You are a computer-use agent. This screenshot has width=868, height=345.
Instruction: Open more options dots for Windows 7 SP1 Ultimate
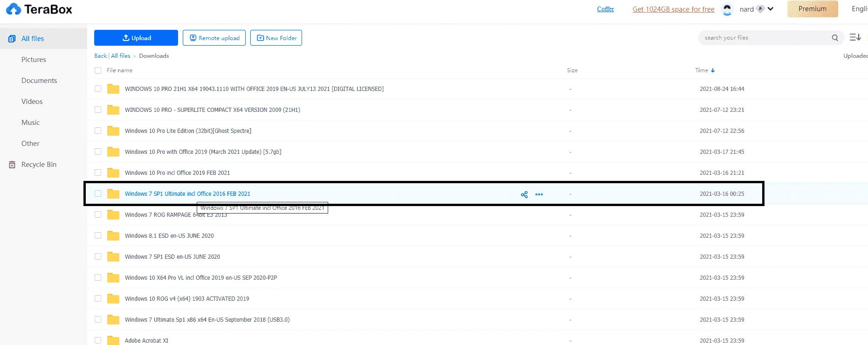pos(539,194)
